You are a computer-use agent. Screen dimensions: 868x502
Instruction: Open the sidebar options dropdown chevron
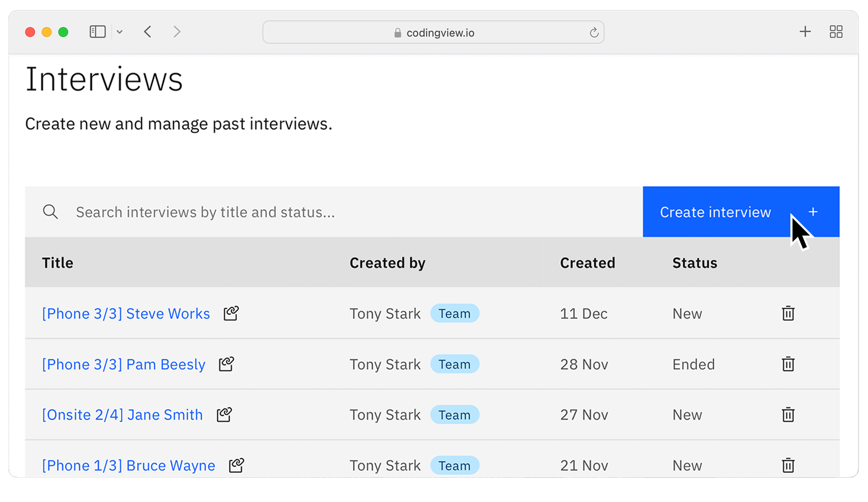tap(119, 32)
